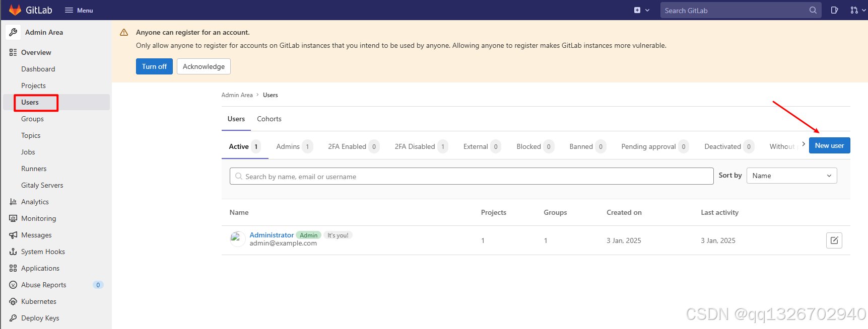Viewport: 868px width, 329px height.
Task: Click the Monitoring screen icon
Action: coord(13,218)
